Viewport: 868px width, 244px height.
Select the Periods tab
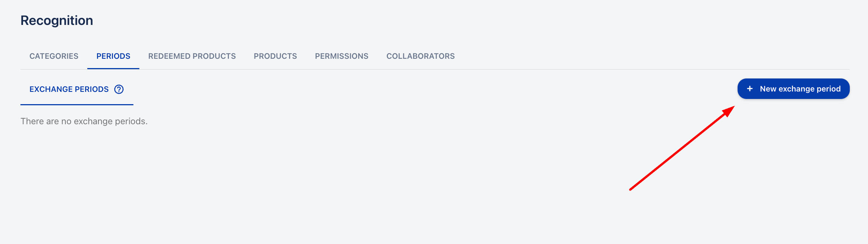pos(113,56)
